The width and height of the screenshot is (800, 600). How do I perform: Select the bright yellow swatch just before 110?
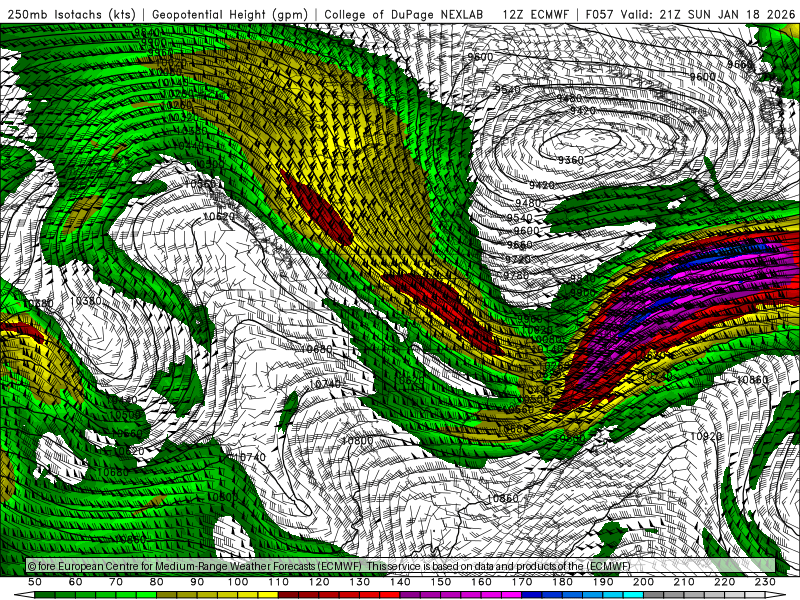pos(268,595)
